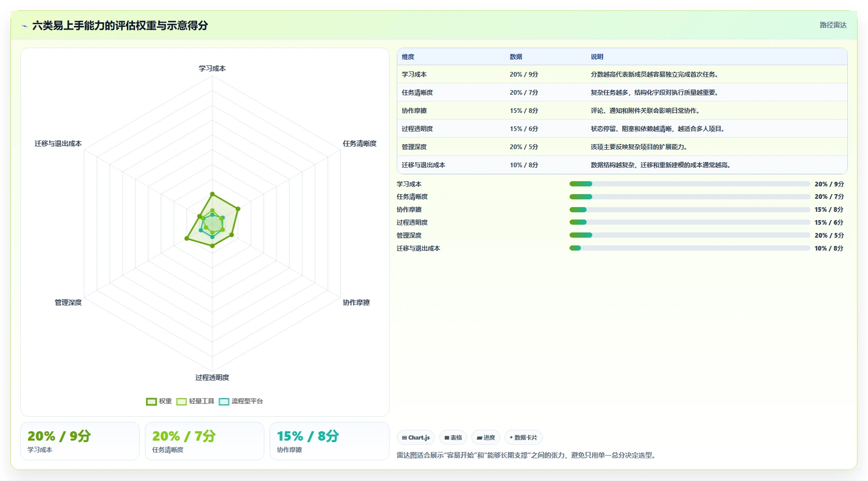
Task: Click the 表格 chip
Action: click(453, 438)
